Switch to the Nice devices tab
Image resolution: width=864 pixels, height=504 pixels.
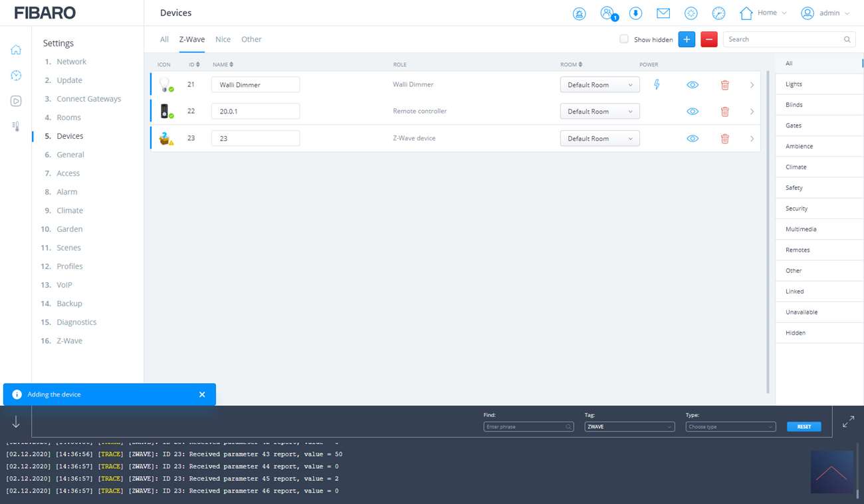223,39
